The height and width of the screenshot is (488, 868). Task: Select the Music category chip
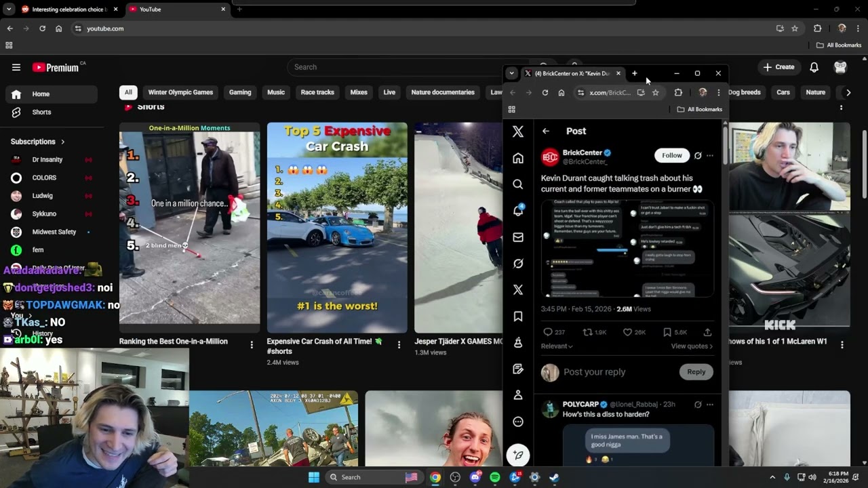pos(276,92)
